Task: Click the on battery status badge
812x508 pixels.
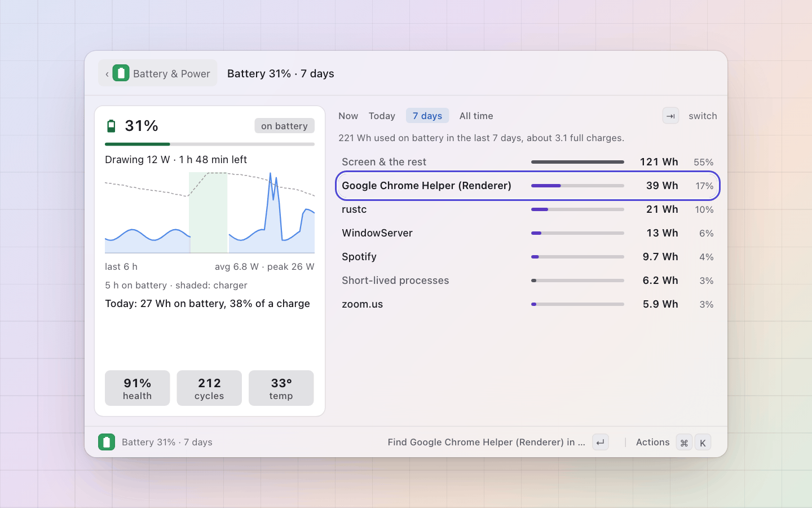Action: 284,126
